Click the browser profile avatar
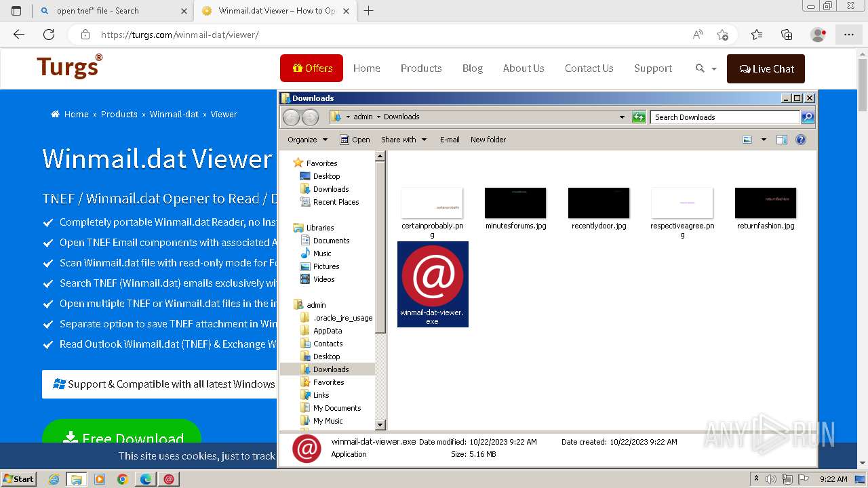Viewport: 868px width, 488px height. click(818, 35)
